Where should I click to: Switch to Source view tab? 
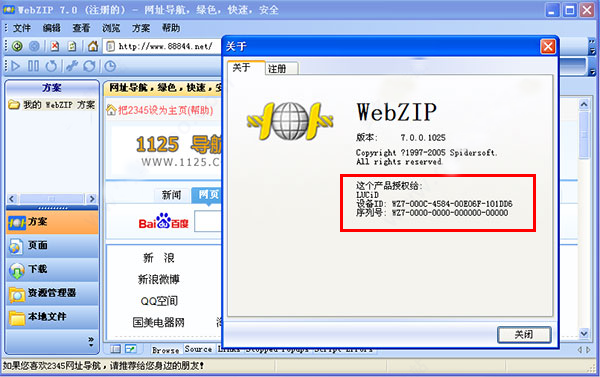[198, 349]
